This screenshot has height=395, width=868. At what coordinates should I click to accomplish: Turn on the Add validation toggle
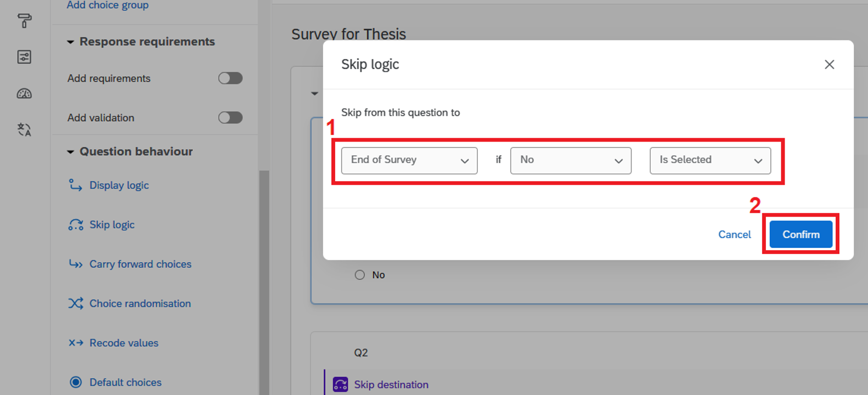pyautogui.click(x=230, y=117)
